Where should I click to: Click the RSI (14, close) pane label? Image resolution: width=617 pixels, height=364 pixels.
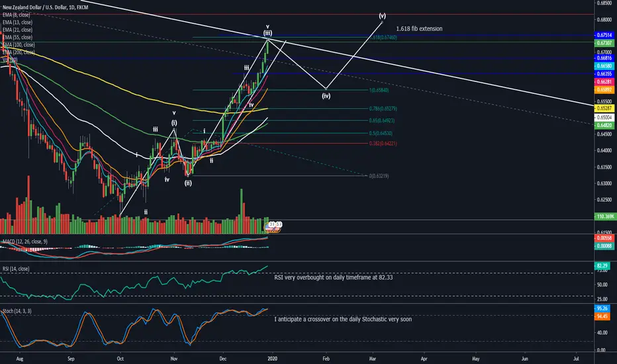pyautogui.click(x=16, y=269)
